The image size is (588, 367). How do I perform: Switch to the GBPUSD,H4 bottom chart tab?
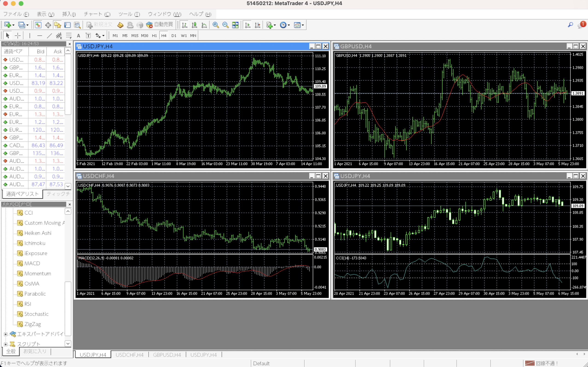click(x=167, y=355)
